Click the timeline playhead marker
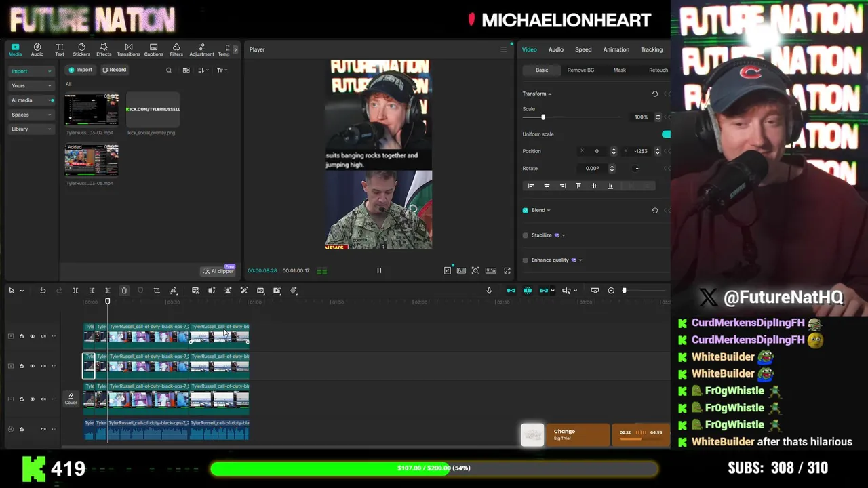 coord(107,302)
